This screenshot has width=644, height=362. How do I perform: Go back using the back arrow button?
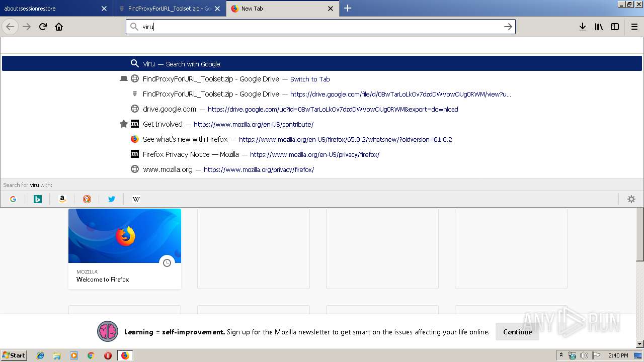pos(10,27)
